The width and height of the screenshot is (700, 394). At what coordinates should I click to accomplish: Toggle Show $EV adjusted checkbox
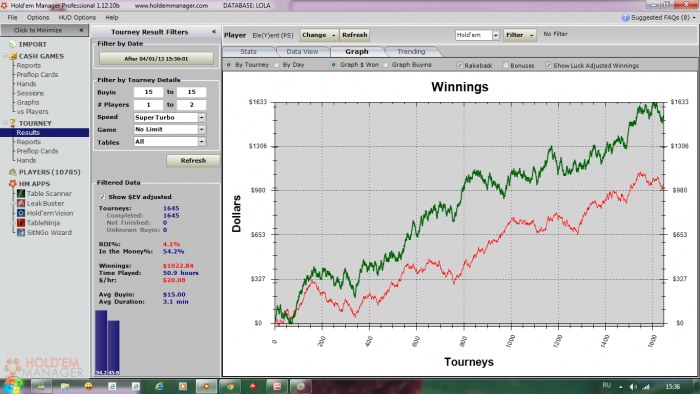102,197
